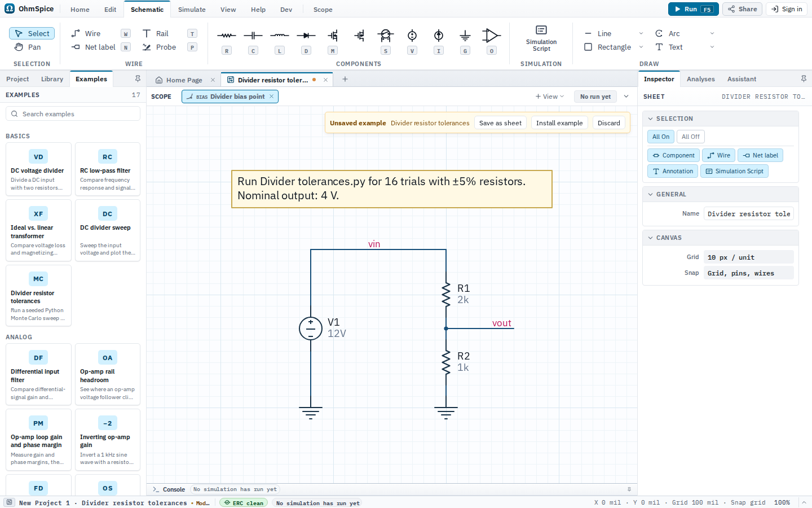Open the Simulate menu

click(192, 10)
